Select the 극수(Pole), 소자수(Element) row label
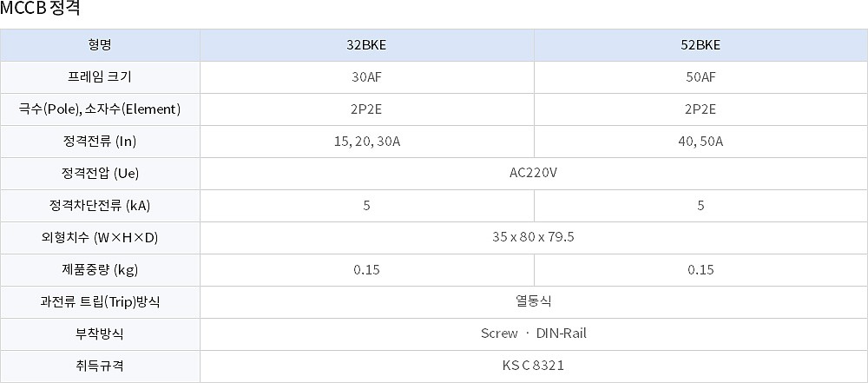The image size is (868, 383). (x=100, y=109)
